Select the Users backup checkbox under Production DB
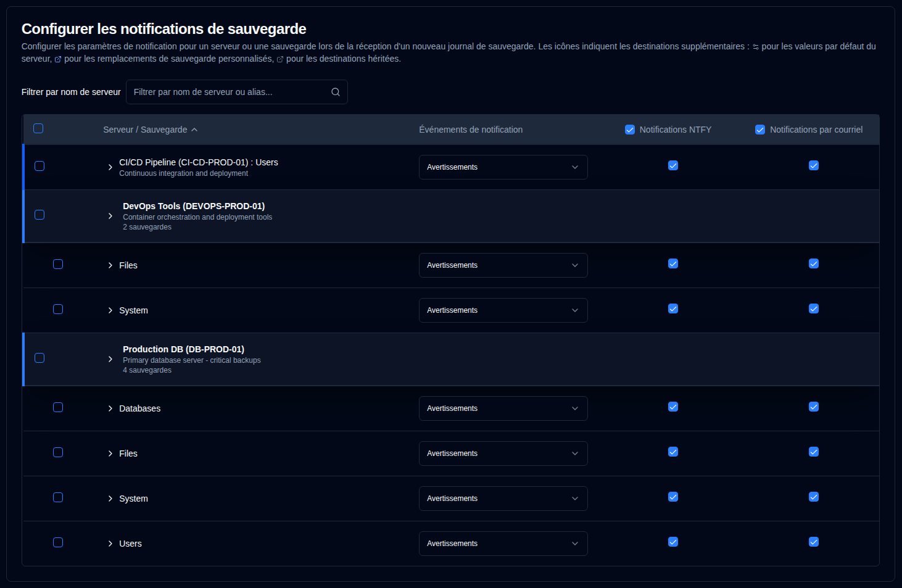Viewport: 902px width, 588px height. pyautogui.click(x=58, y=542)
